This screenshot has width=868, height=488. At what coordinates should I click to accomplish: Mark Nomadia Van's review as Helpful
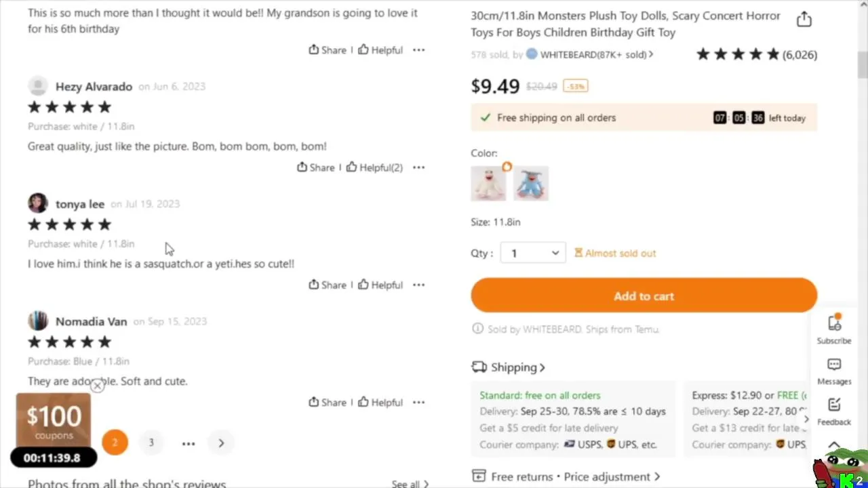(380, 403)
